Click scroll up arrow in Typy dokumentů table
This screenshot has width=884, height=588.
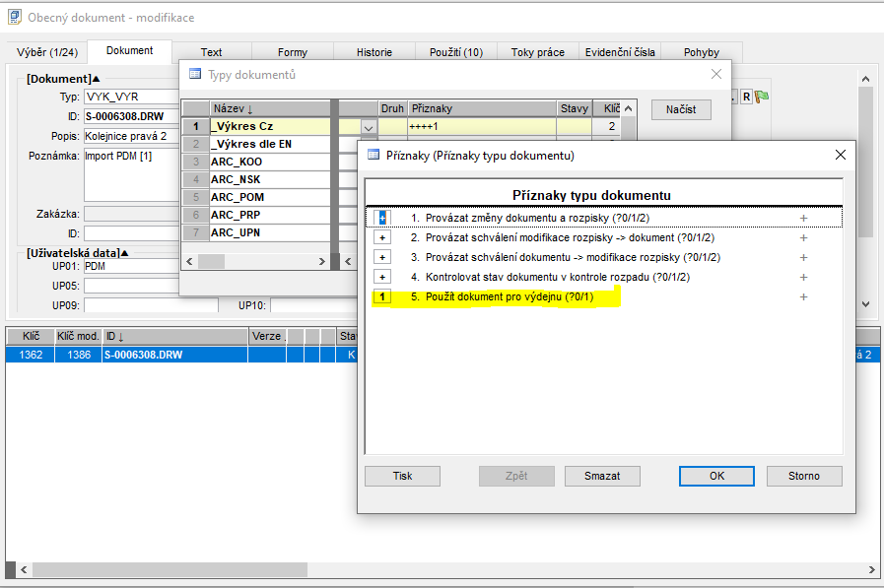click(628, 108)
